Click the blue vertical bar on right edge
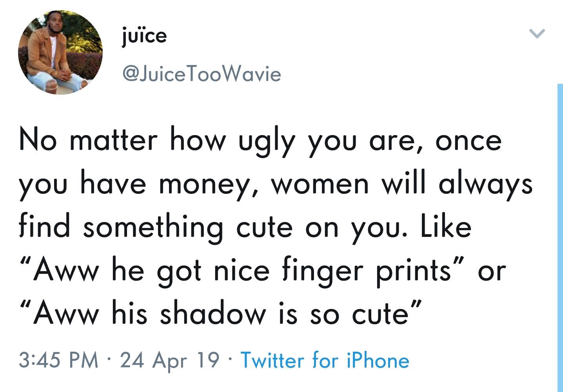The image size is (563, 392). [560, 235]
